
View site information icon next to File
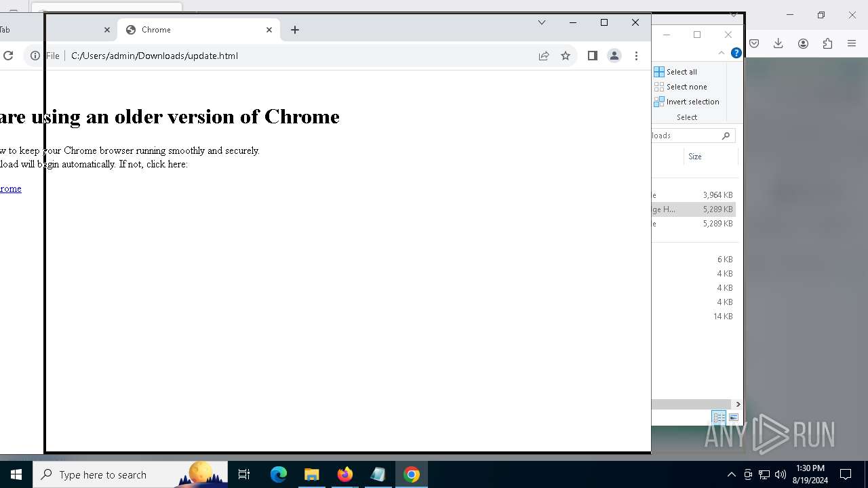tap(35, 56)
